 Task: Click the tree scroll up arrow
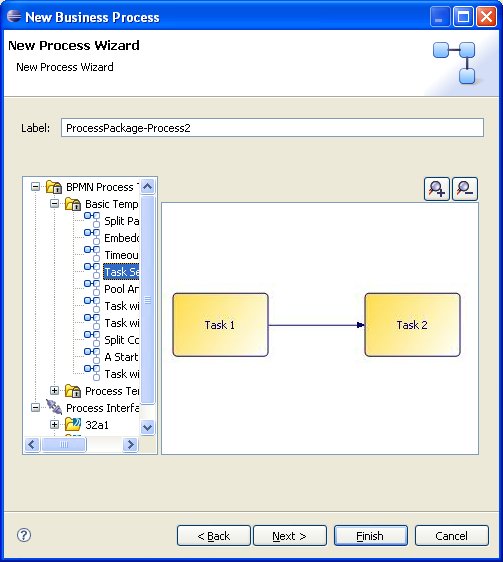(x=147, y=186)
